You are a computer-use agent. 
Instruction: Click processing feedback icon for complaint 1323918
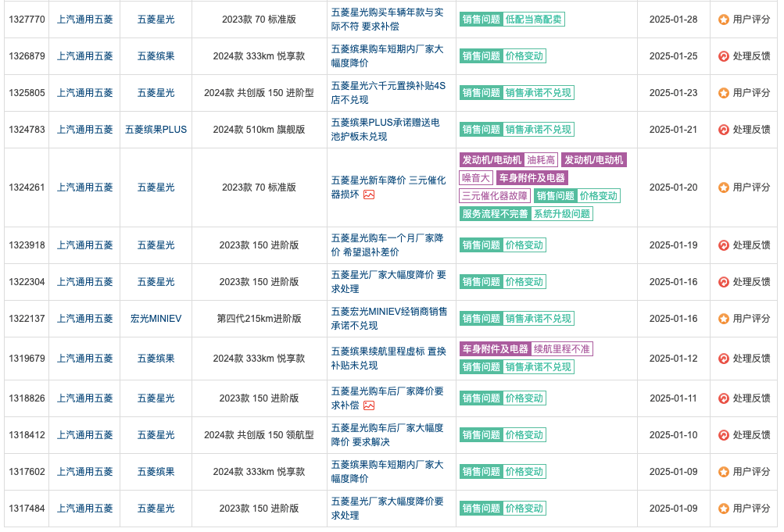(x=723, y=245)
